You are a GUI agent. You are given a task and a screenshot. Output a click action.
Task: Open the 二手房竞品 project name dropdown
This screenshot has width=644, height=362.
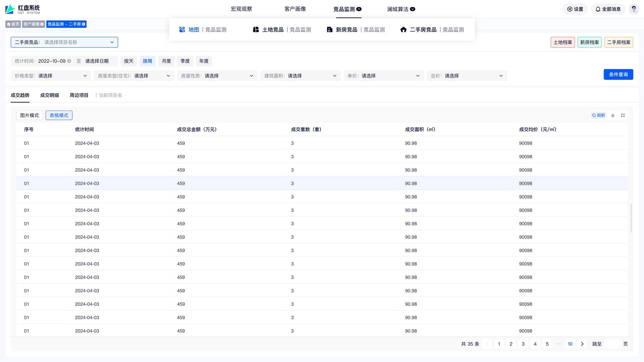pos(64,42)
